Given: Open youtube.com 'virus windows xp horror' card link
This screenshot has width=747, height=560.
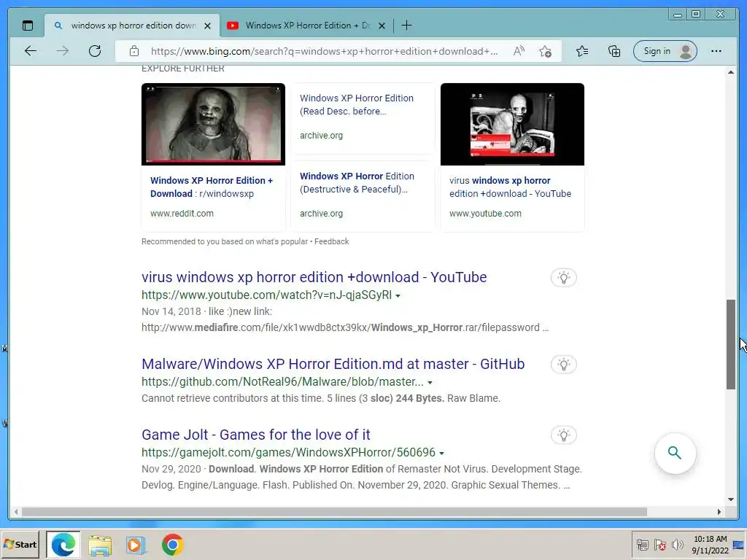Looking at the screenshot, I should [510, 187].
